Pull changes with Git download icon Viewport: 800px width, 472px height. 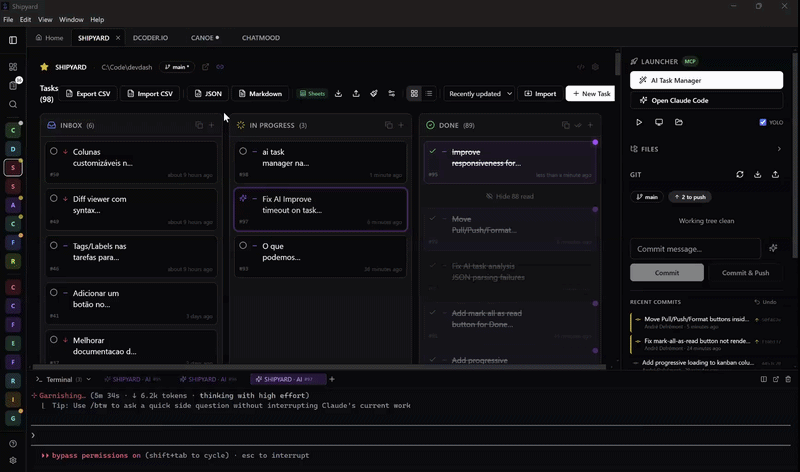click(758, 175)
